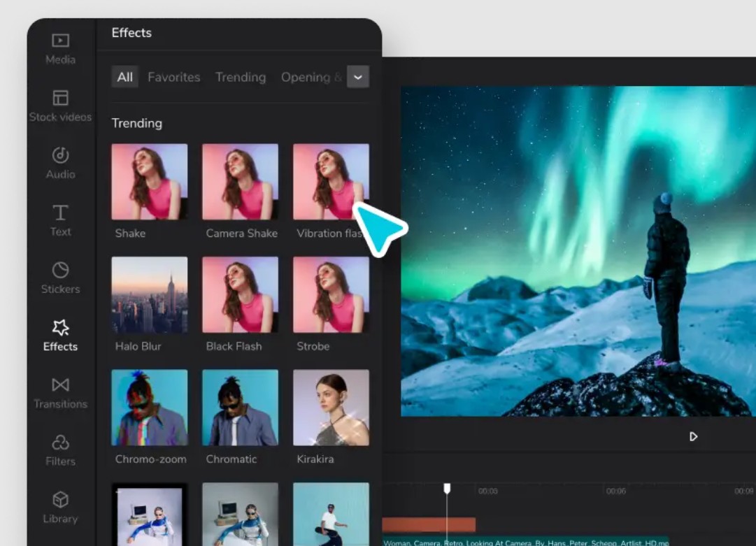Select the orange clip on timeline
The width and height of the screenshot is (756, 546).
pyautogui.click(x=428, y=524)
